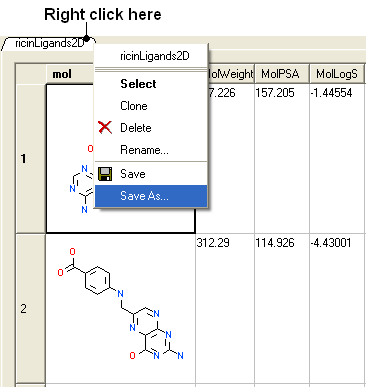Screen dimensions: 366x387
Task: Click Save in the context menu
Action: coord(151,174)
